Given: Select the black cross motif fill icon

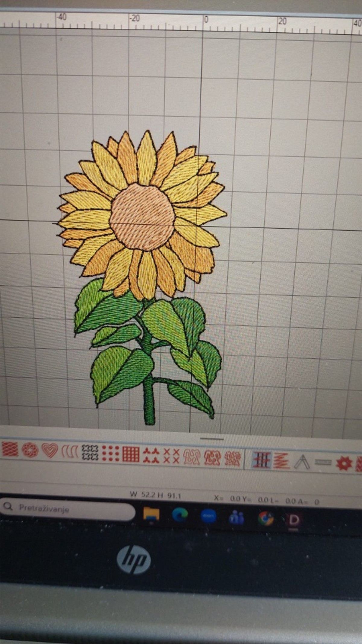Looking at the screenshot, I should click(x=90, y=452).
